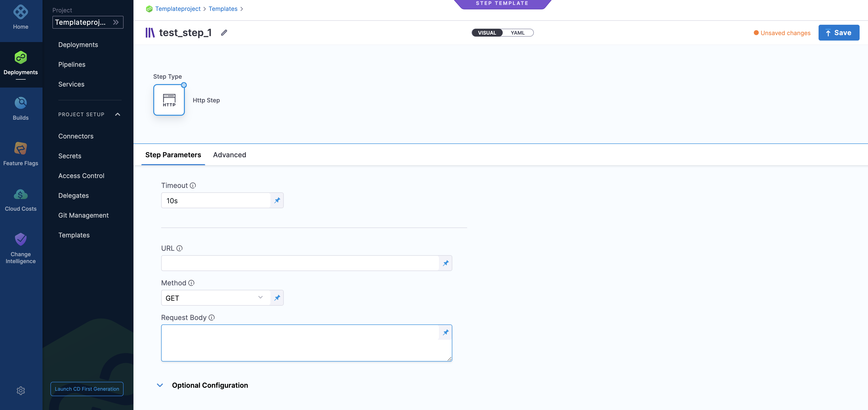Click the Templateproject breadcrumb icon
868x410 pixels.
coord(149,9)
